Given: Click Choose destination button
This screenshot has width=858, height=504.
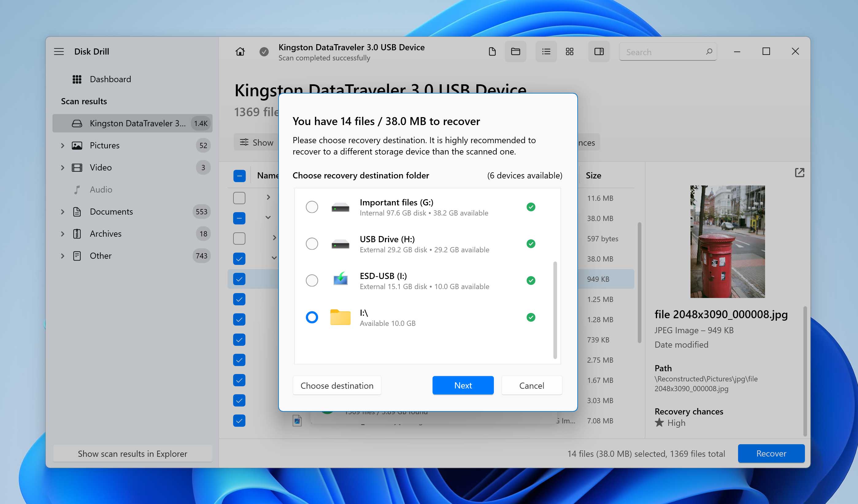Looking at the screenshot, I should [337, 385].
